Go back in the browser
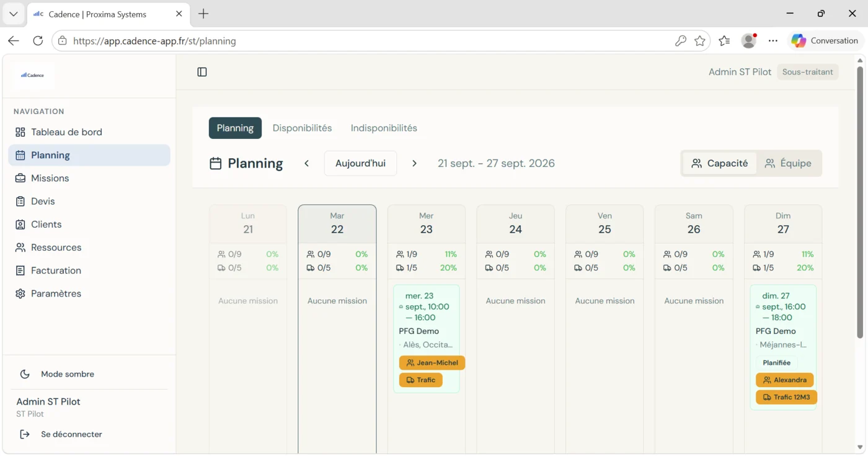The image size is (868, 456). tap(14, 41)
